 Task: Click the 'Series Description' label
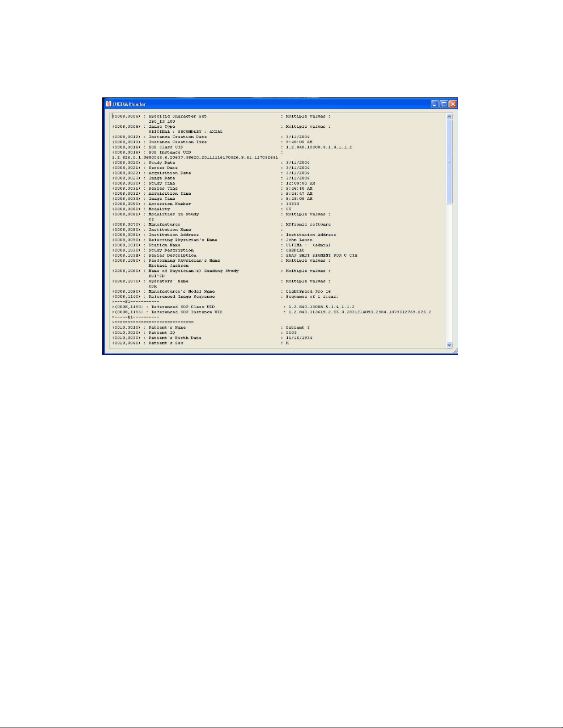[172, 255]
